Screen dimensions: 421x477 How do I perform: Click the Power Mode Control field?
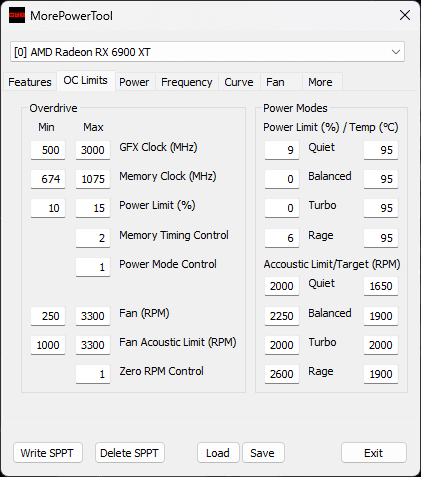(x=93, y=267)
